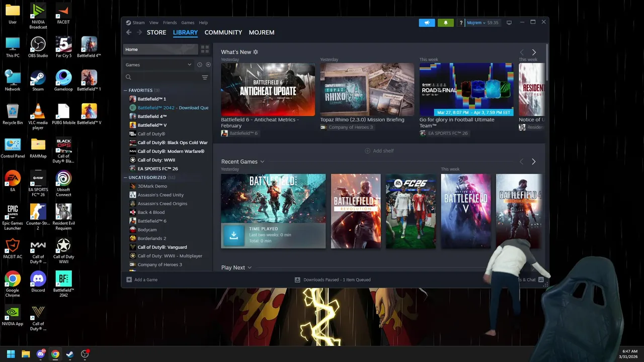Open Road to the Final news thumbnail

click(x=466, y=89)
